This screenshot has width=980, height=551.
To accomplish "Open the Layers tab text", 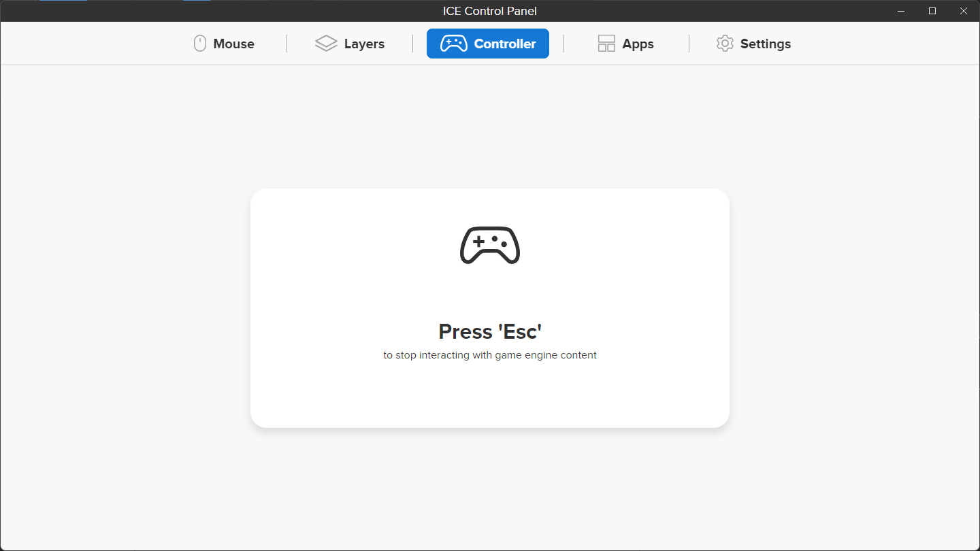I will [x=364, y=44].
